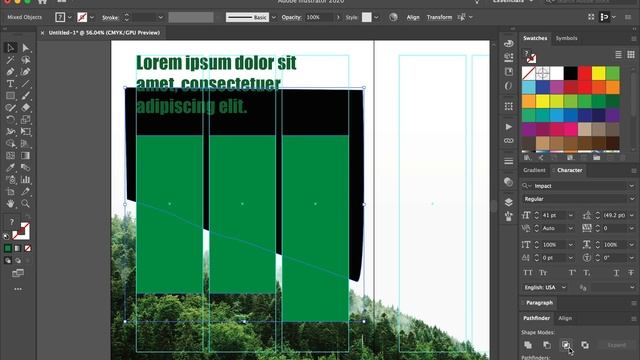Image resolution: width=640 pixels, height=360 pixels.
Task: Set paint to None below fill box
Action: click(x=28, y=248)
